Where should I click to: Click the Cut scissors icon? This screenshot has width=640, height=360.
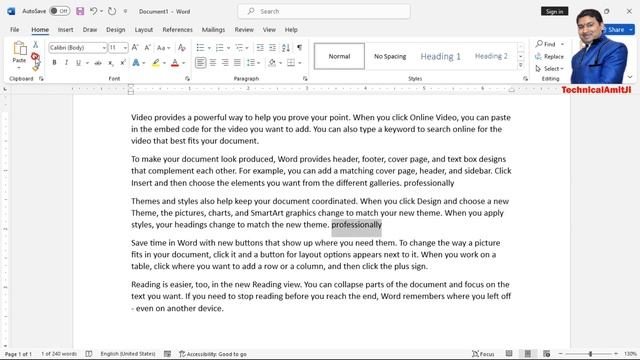coord(36,44)
